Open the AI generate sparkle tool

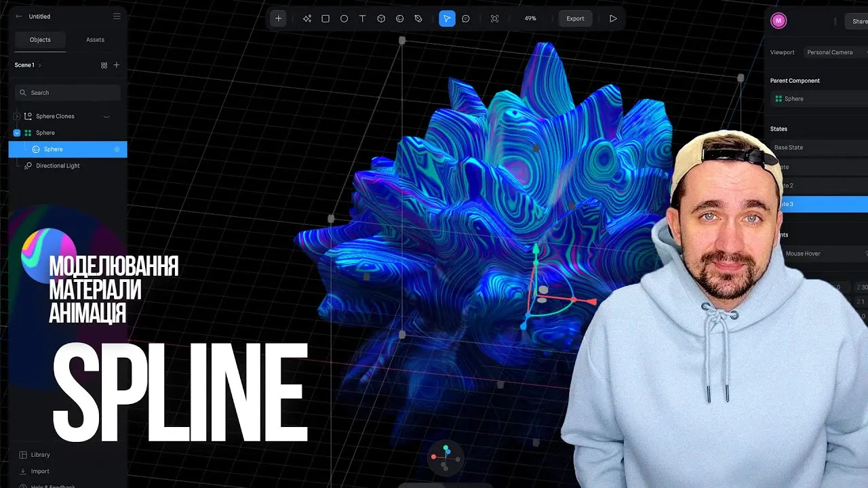pos(307,19)
